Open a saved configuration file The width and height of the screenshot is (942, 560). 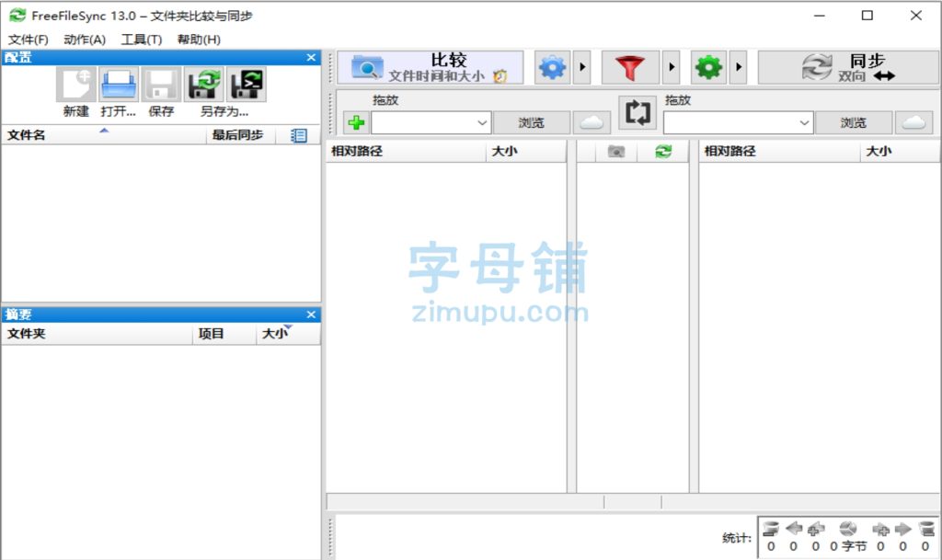point(119,85)
